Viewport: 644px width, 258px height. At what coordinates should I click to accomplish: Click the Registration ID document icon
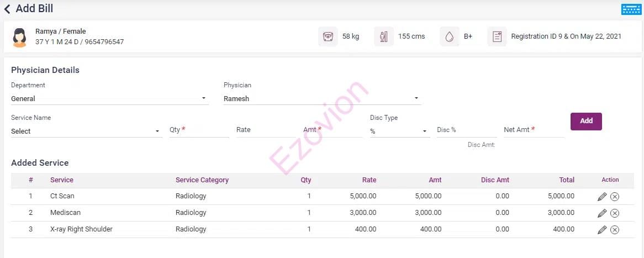point(497,36)
